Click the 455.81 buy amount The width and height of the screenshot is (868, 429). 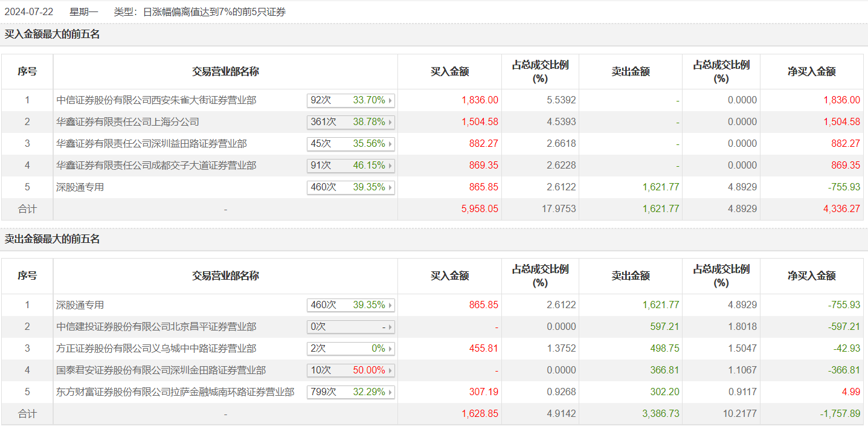(484, 349)
